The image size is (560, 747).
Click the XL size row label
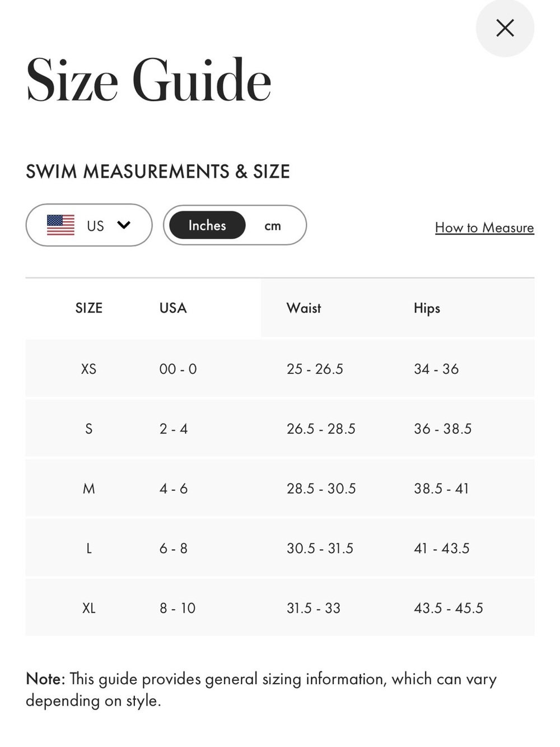(88, 608)
